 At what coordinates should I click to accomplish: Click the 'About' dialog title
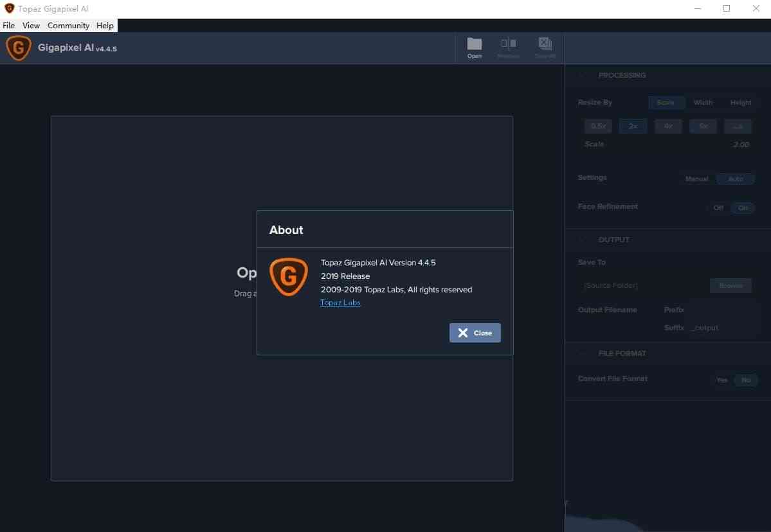(x=286, y=230)
